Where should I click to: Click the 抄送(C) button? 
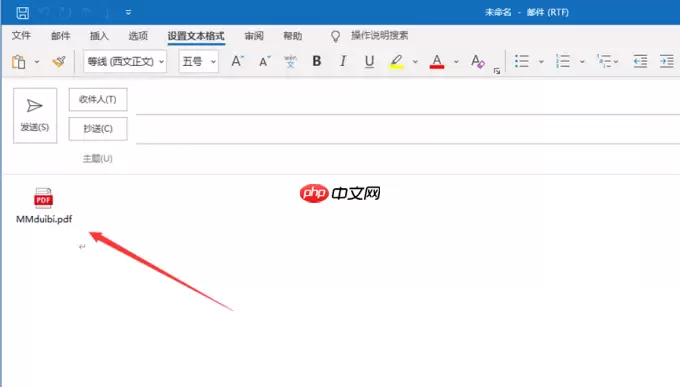pos(98,129)
